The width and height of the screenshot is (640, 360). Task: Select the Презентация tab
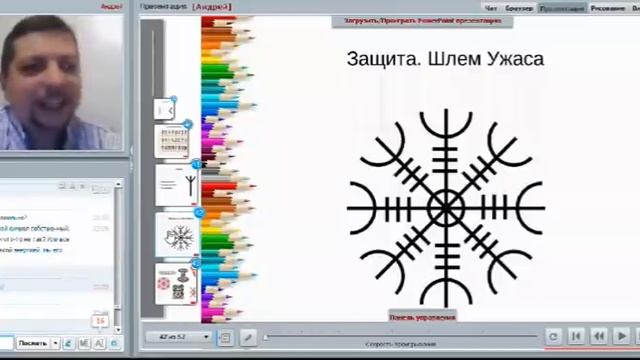coord(562,8)
